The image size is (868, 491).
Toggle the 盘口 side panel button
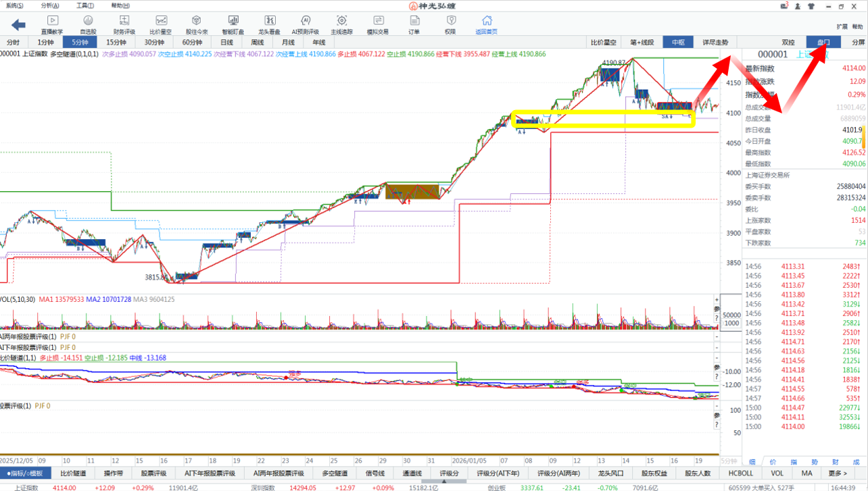coord(823,42)
